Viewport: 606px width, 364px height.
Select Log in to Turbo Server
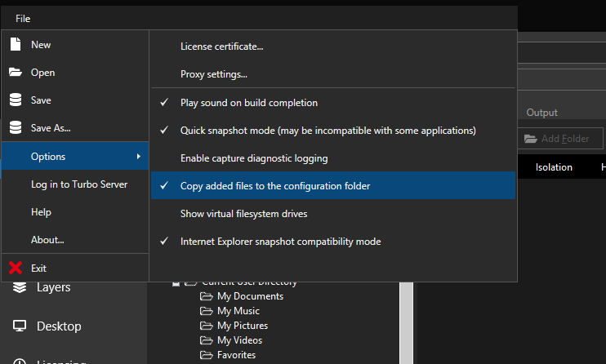[x=79, y=184]
